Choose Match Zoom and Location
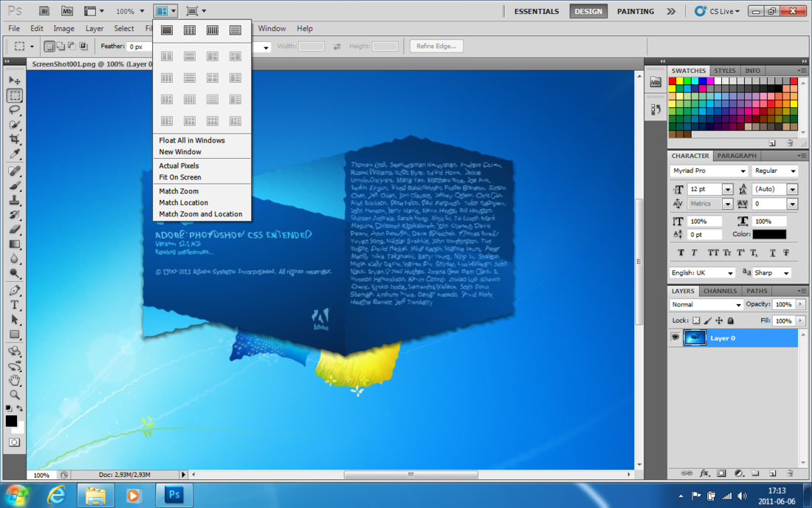812x508 pixels. pyautogui.click(x=200, y=214)
